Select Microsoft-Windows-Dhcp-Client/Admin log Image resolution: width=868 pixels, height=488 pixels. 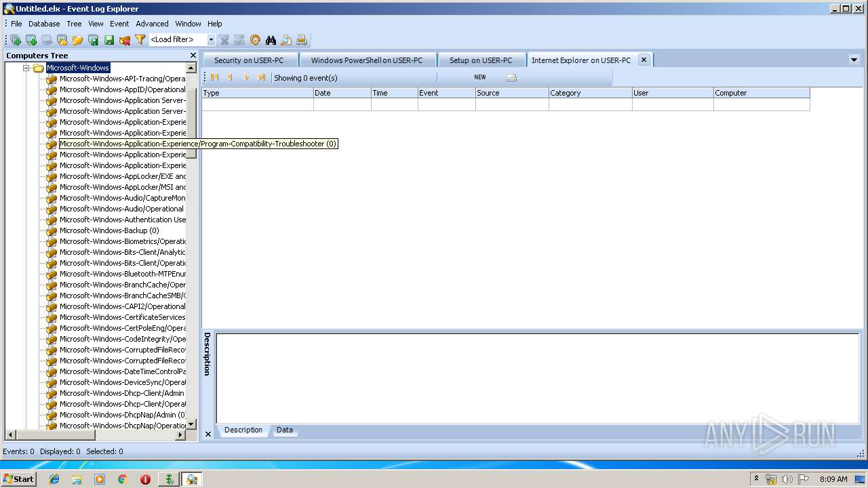(121, 393)
